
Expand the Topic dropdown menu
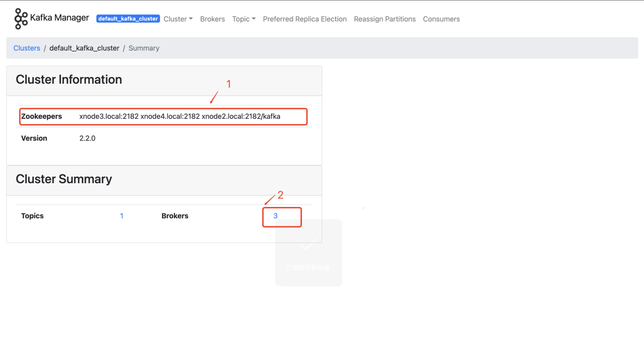click(x=244, y=19)
